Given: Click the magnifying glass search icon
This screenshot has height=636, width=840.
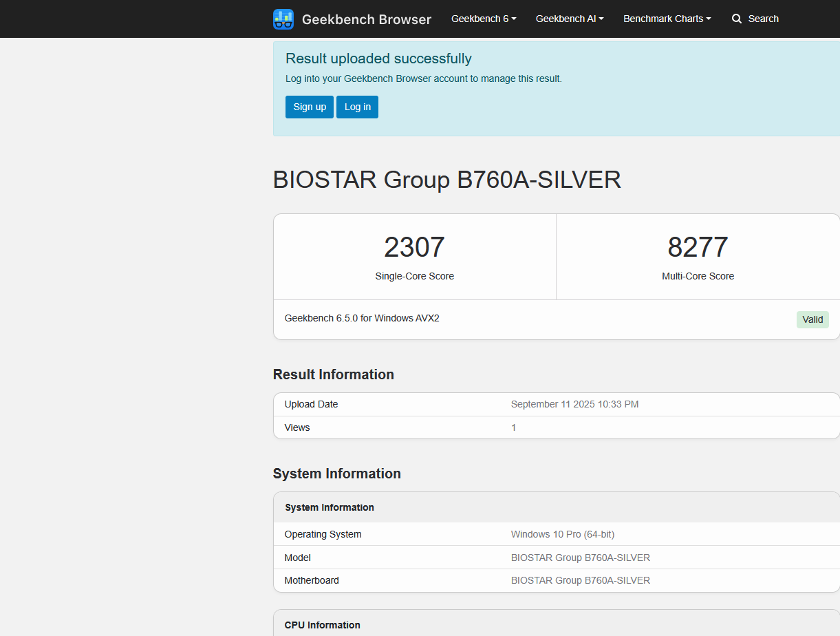Looking at the screenshot, I should click(x=737, y=19).
